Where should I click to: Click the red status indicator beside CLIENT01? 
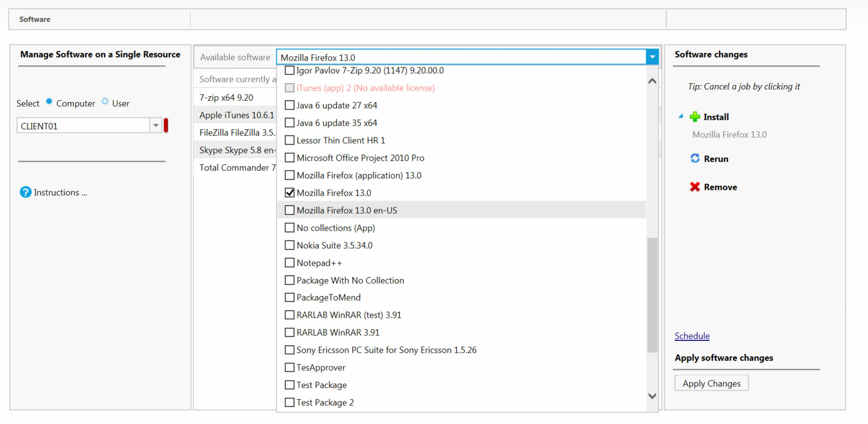(x=166, y=126)
